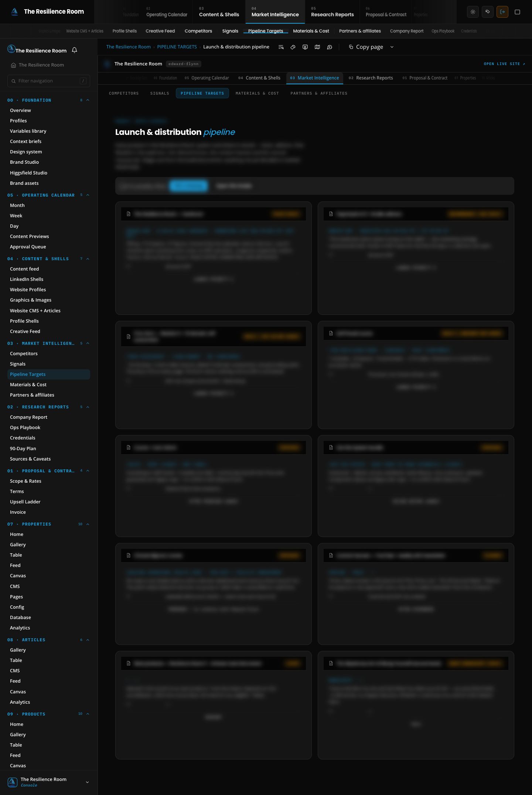Collapse the 02 Research Reports sidebar section
The width and height of the screenshot is (532, 795).
tap(88, 407)
